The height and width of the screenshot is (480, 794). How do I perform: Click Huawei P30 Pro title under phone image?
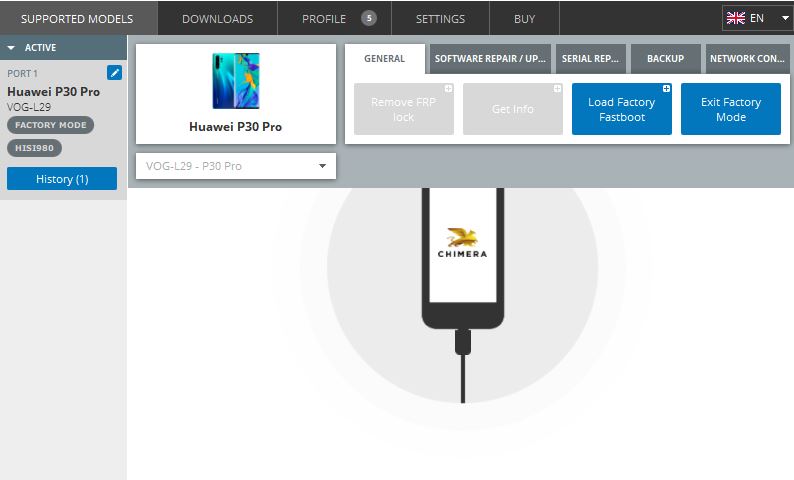point(235,127)
